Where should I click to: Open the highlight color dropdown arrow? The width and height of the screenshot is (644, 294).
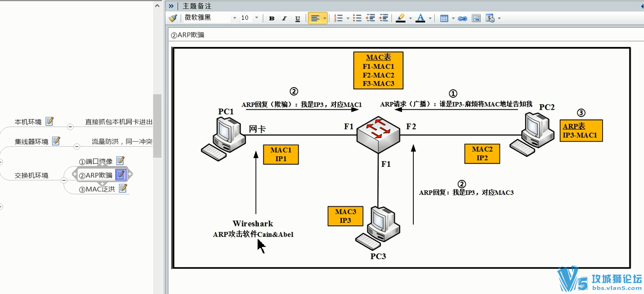point(410,18)
